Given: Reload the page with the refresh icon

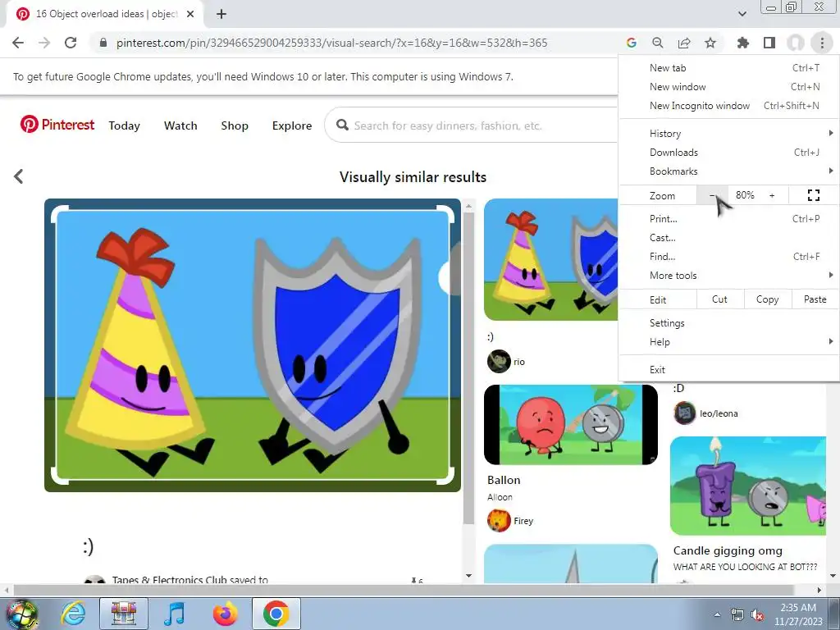Looking at the screenshot, I should point(71,43).
